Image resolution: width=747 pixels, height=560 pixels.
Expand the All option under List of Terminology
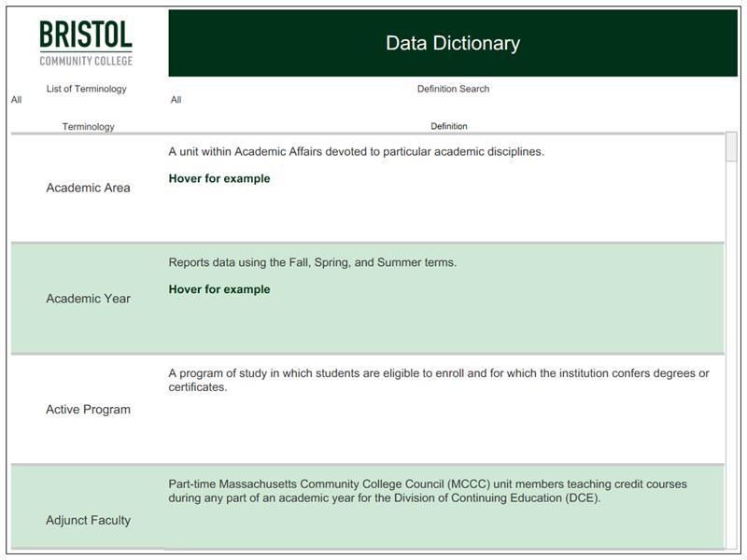coord(14,98)
